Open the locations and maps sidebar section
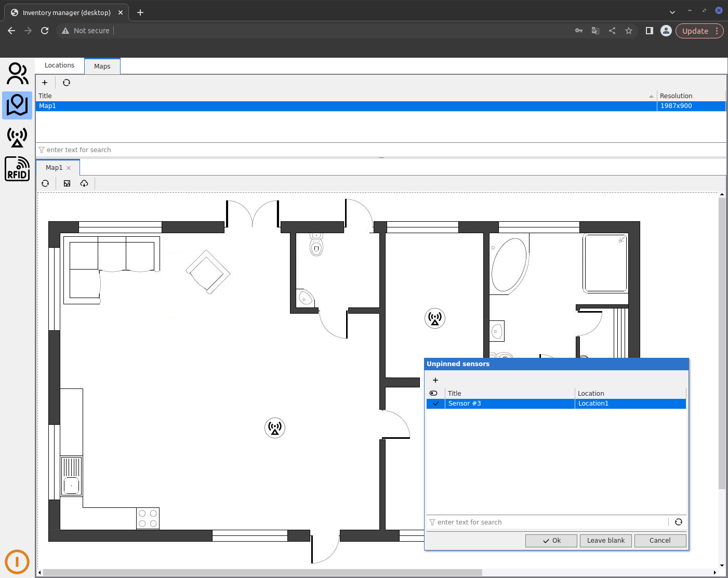The image size is (728, 578). (17, 105)
